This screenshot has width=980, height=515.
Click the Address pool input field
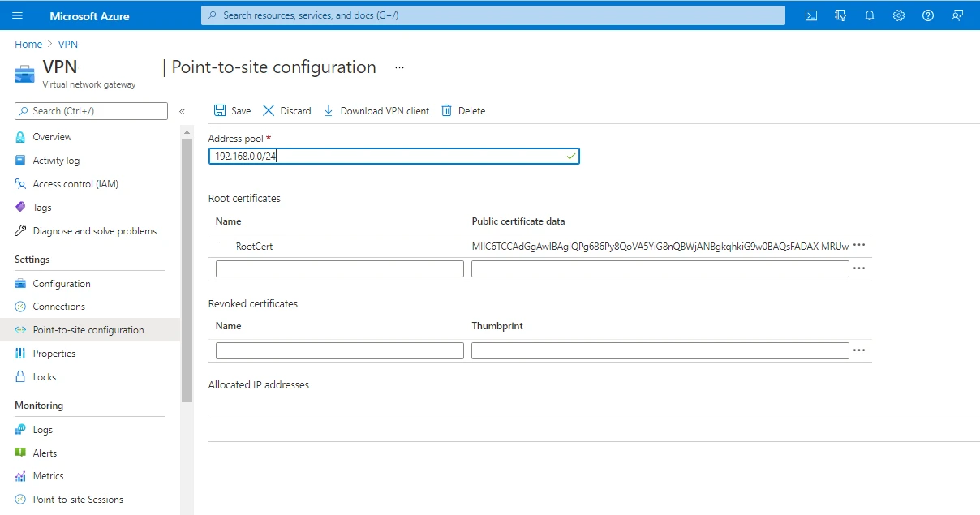tap(393, 156)
